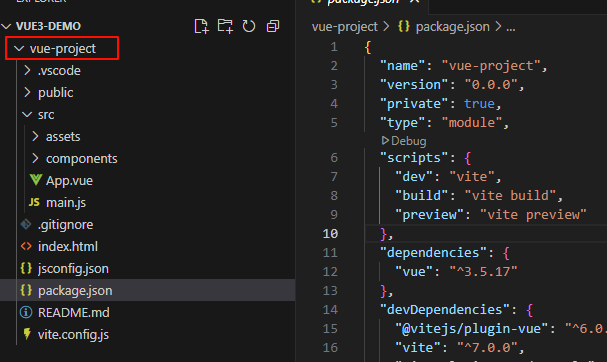
Task: Open README.md file
Action: (x=74, y=312)
